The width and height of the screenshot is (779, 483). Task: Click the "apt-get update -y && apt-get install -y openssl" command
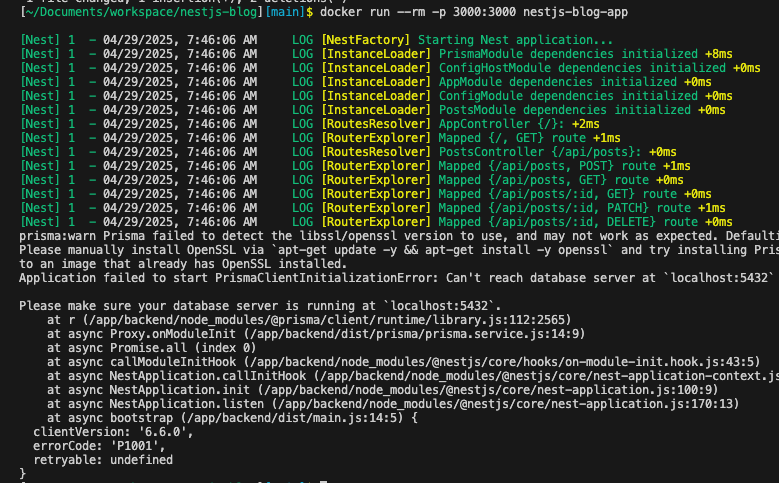[x=443, y=249]
